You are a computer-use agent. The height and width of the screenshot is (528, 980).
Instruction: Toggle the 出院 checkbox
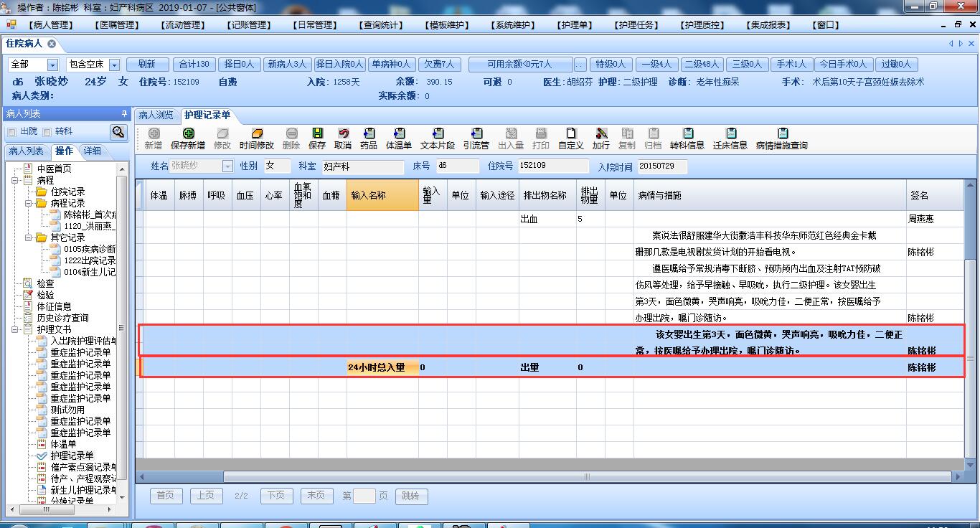point(12,132)
